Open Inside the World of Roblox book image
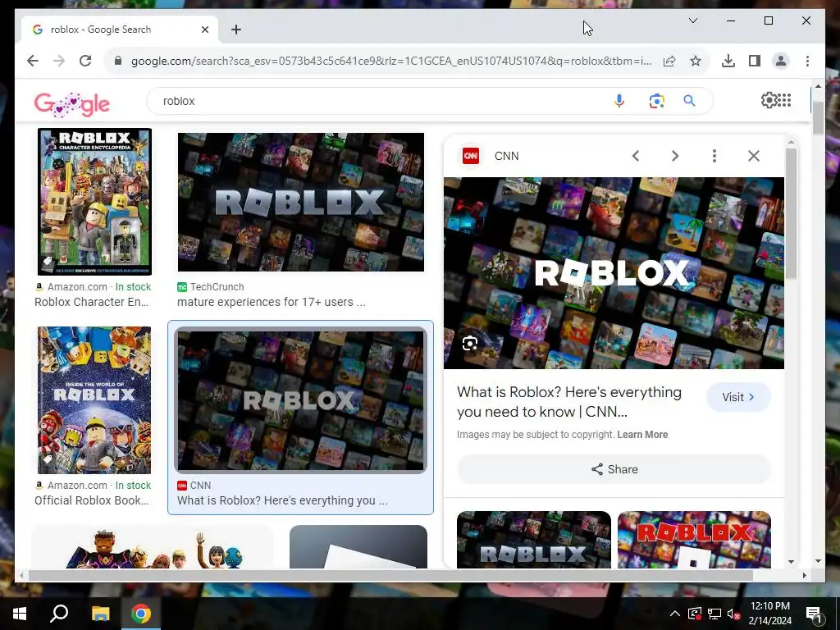840x630 pixels. (94, 400)
